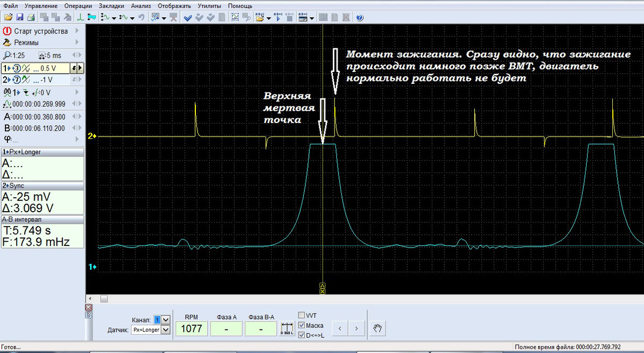Click the Print icon in toolbar
The width and height of the screenshot is (644, 353).
click(x=31, y=18)
